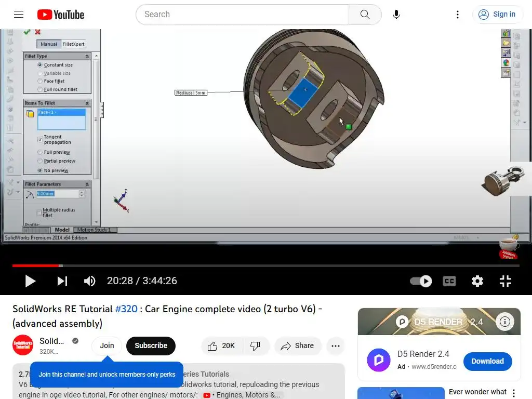Click the radius spinner arrows
This screenshot has height=399, width=532.
[82, 194]
